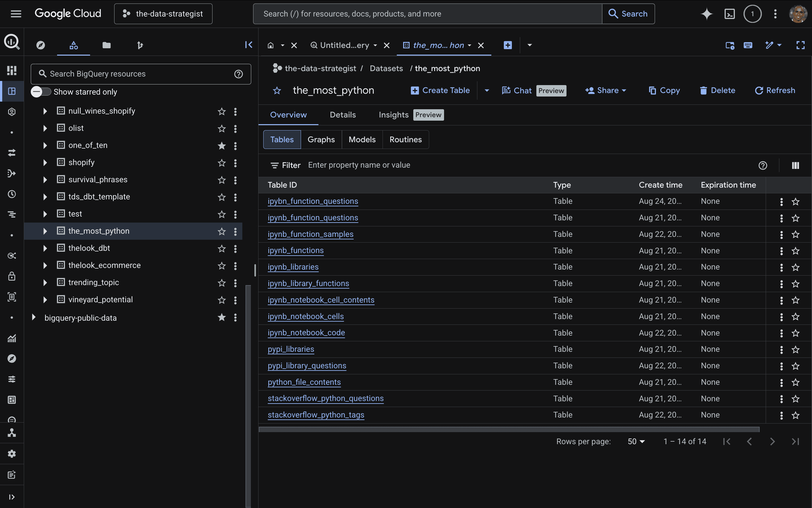Open the data transfers arrows icon
812x508 pixels.
12,153
